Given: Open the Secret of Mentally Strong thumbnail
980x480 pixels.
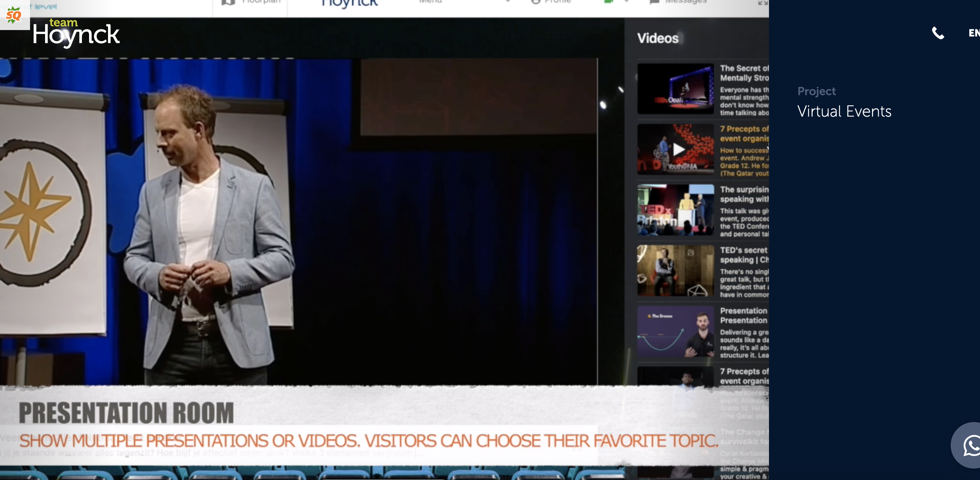Looking at the screenshot, I should 676,89.
